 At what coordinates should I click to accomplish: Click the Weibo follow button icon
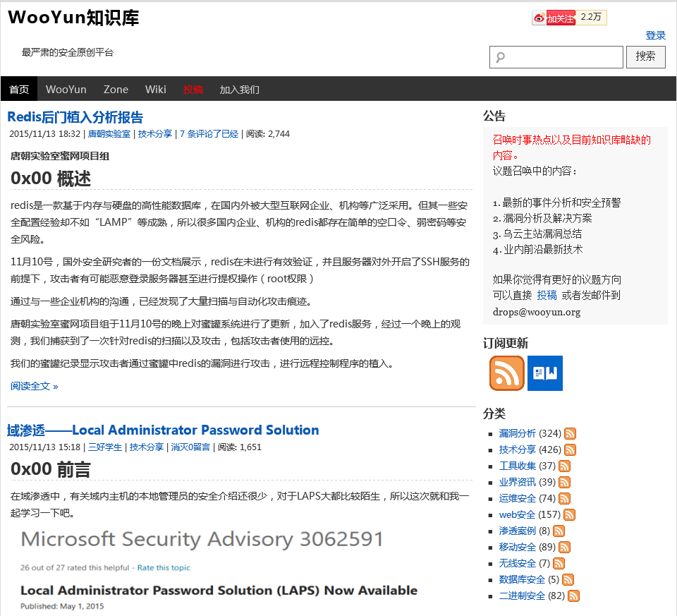(x=554, y=18)
